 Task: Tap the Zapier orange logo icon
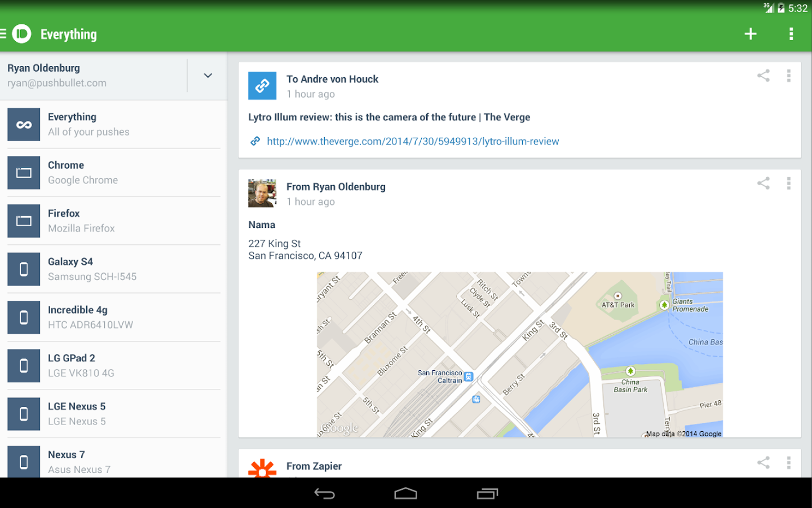[x=262, y=468]
